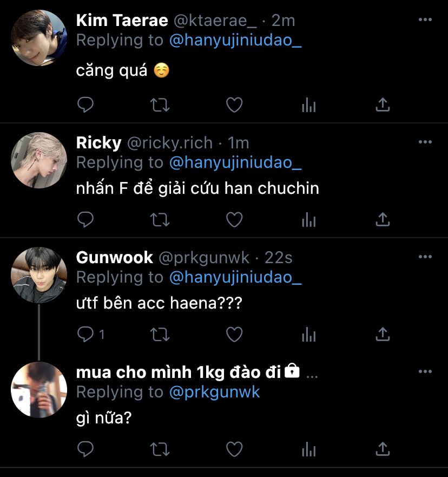
Task: Open more options for Kim Taerae's tweet
Action: click(425, 20)
